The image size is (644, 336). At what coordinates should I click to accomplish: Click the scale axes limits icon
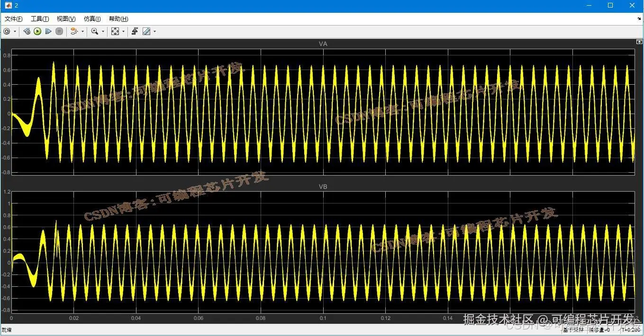pyautogui.click(x=115, y=31)
